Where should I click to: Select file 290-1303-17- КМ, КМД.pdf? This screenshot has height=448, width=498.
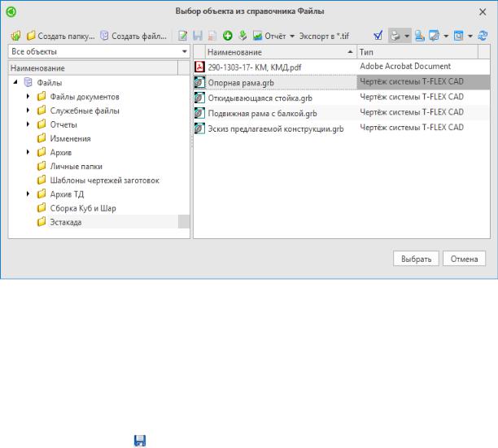point(255,67)
